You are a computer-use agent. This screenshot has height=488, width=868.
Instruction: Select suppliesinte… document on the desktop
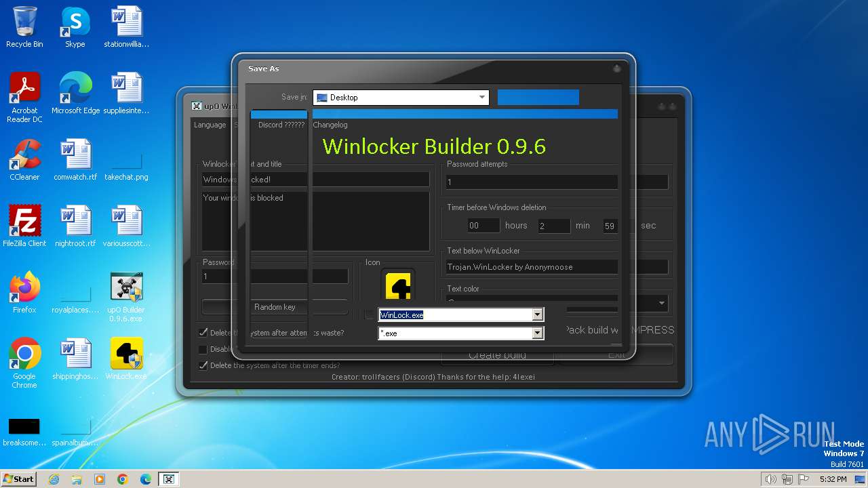click(x=126, y=94)
